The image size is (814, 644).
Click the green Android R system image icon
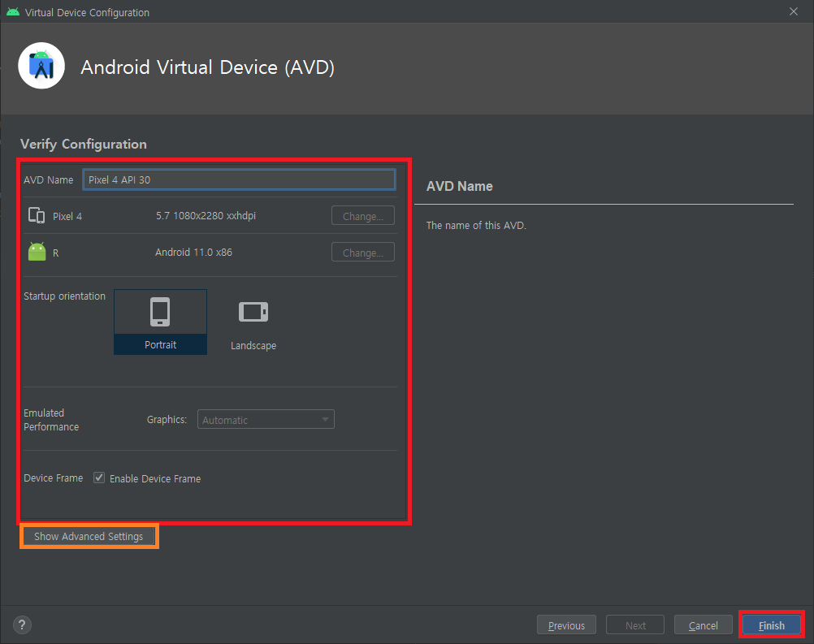click(37, 252)
